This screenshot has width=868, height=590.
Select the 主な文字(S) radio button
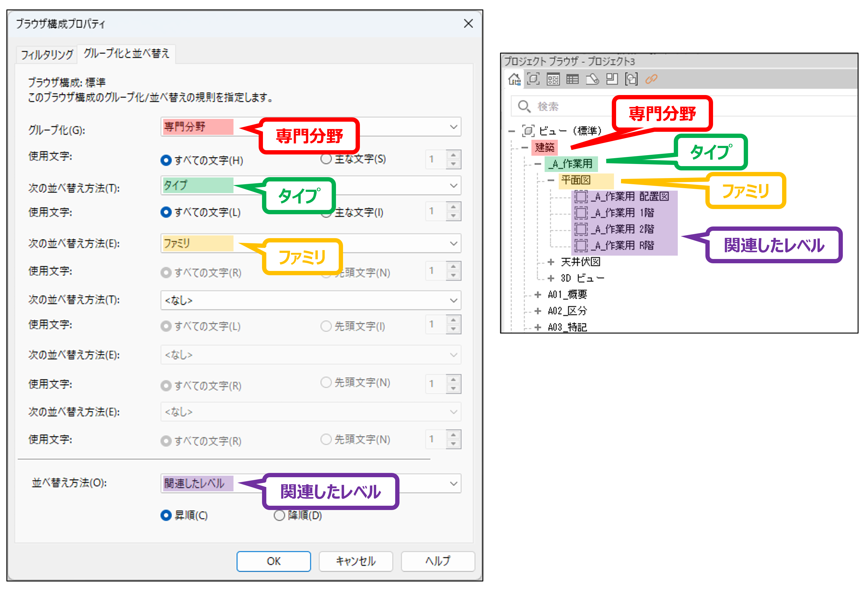tap(326, 159)
